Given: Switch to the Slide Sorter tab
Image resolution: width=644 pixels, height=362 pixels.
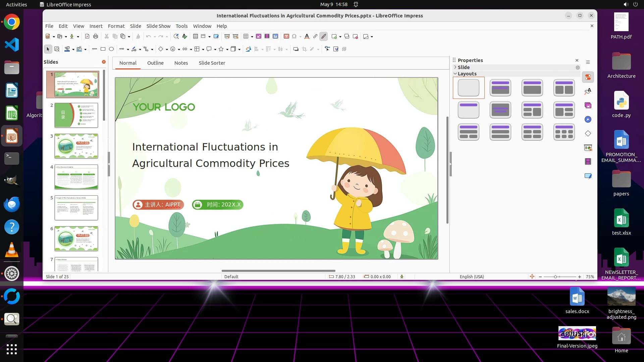Looking at the screenshot, I should [212, 63].
